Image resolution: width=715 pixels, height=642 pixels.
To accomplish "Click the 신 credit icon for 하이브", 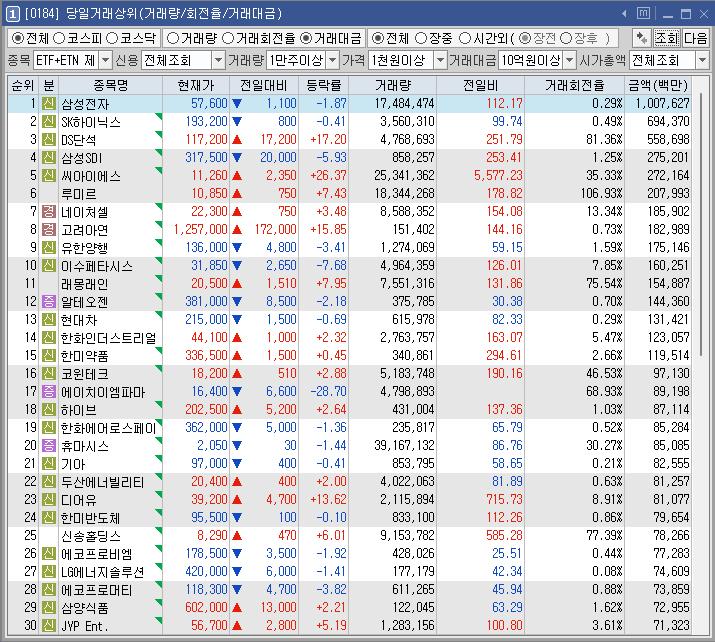I will tap(49, 409).
